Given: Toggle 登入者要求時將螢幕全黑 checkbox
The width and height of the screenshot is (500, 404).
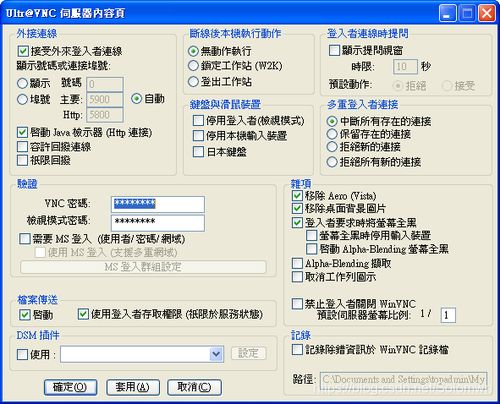Looking at the screenshot, I should coord(297,223).
